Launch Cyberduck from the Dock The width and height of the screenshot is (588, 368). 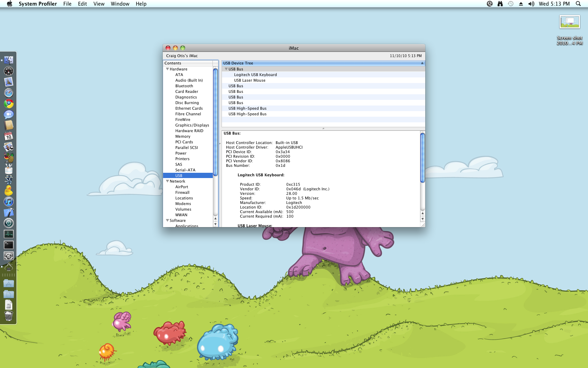pos(8,191)
